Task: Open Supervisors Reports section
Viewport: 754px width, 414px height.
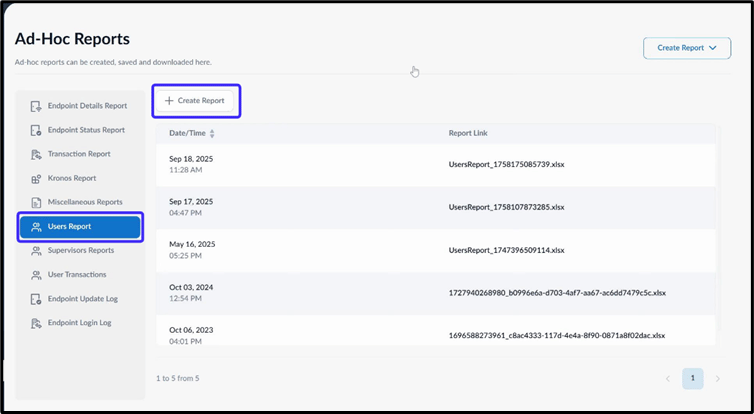Action: (80, 251)
